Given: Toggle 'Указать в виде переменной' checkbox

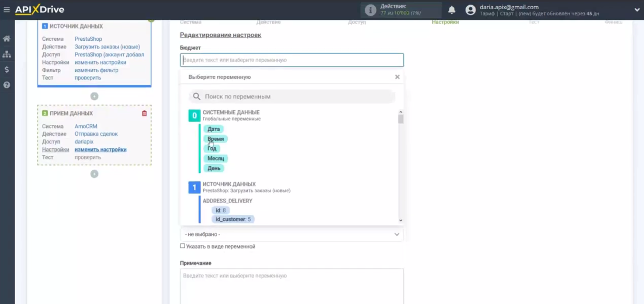Looking at the screenshot, I should 183,246.
